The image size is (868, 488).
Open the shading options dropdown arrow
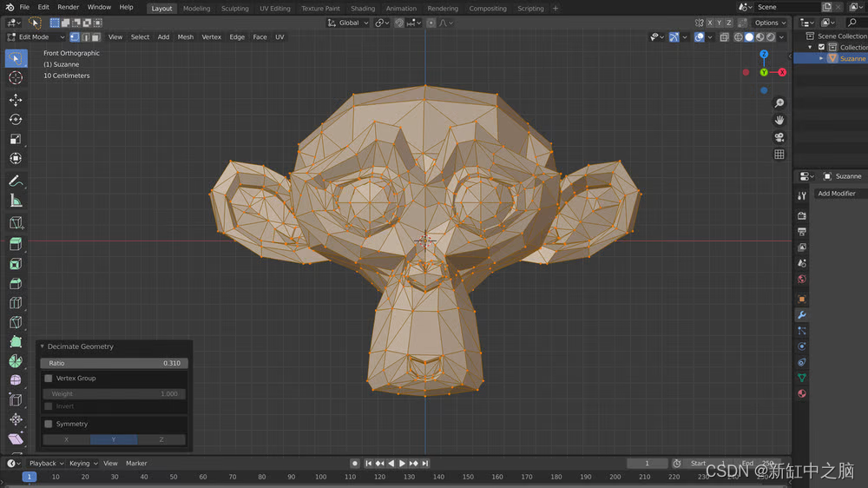coord(782,37)
